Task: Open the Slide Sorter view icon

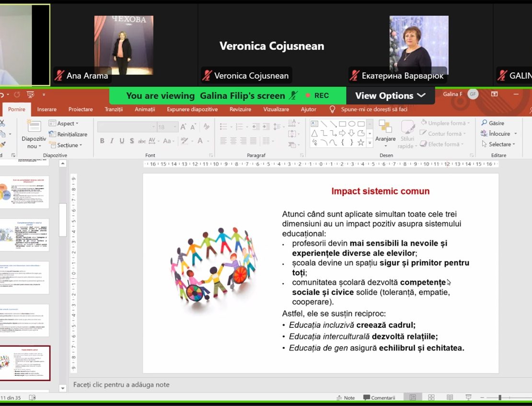Action: [x=431, y=397]
